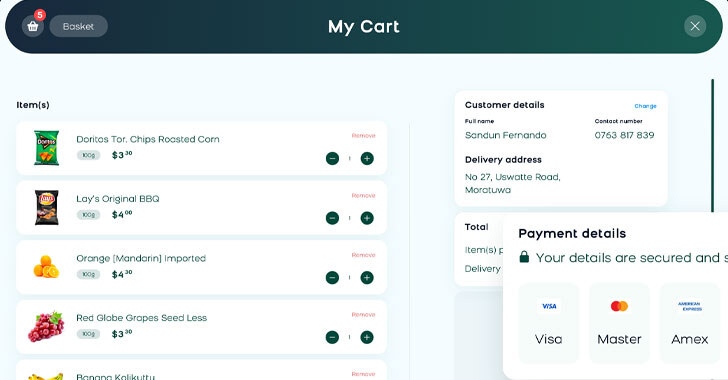Click the Basket pill button

coord(78,26)
